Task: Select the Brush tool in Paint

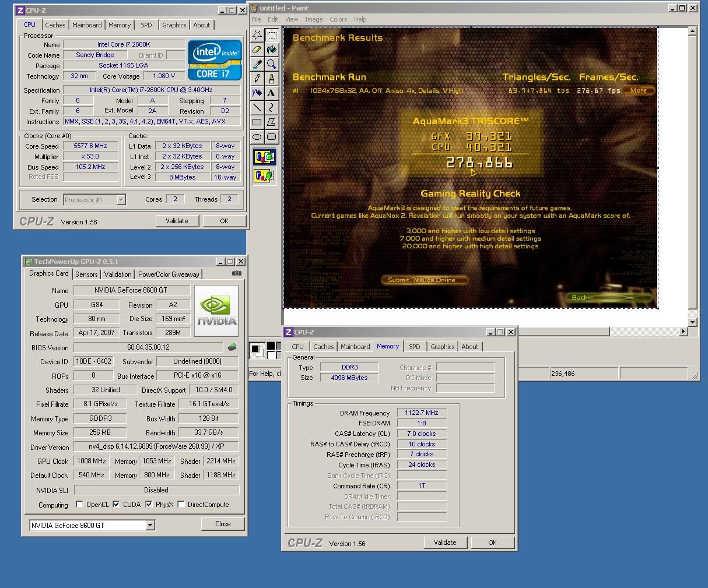Action: [x=271, y=79]
